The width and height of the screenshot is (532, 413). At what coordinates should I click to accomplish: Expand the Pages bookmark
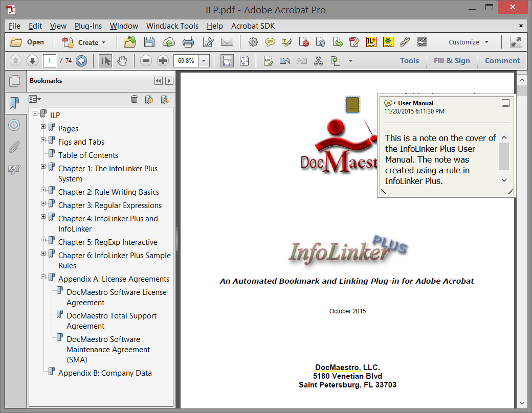43,127
